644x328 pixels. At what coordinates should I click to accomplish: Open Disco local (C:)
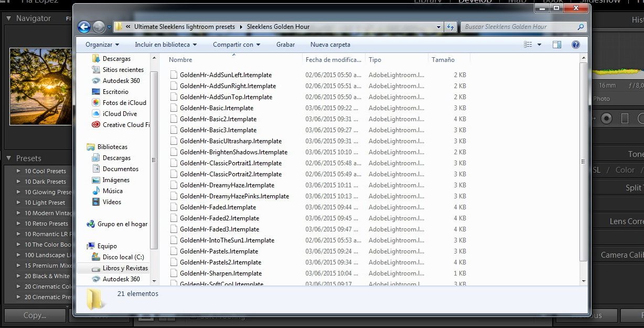123,257
